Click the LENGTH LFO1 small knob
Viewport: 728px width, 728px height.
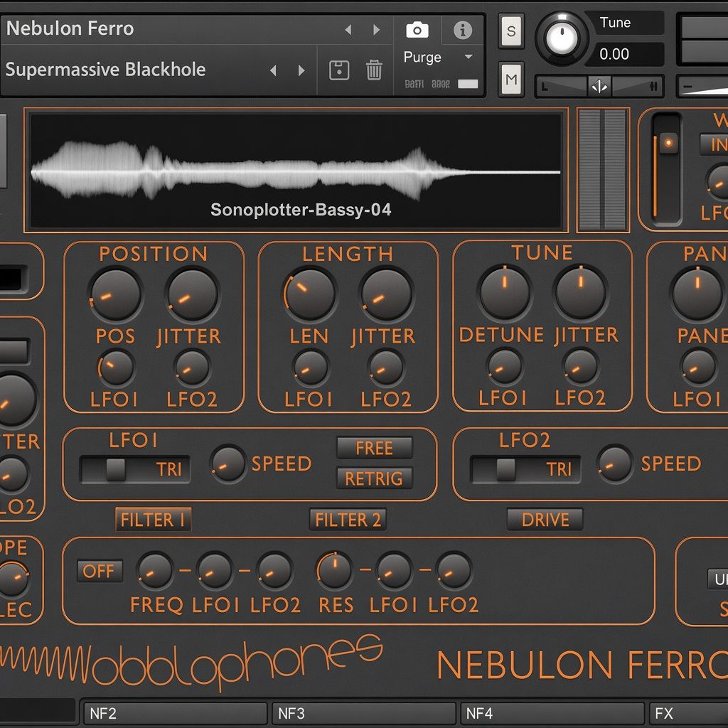point(311,368)
